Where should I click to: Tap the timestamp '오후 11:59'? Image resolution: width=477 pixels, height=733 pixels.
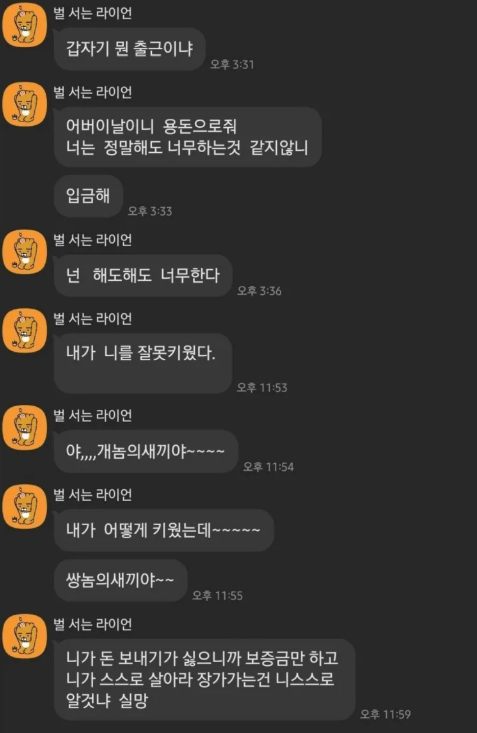[385, 714]
